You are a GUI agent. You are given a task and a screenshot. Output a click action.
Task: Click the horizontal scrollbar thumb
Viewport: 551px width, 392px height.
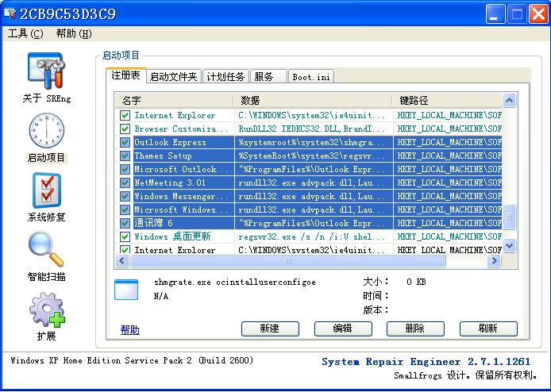tap(288, 260)
